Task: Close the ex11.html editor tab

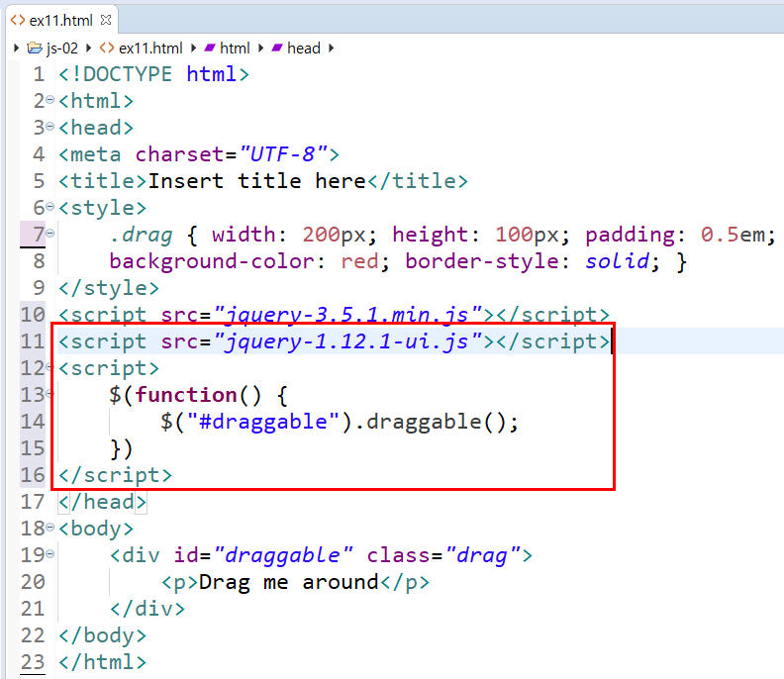Action: click(106, 20)
